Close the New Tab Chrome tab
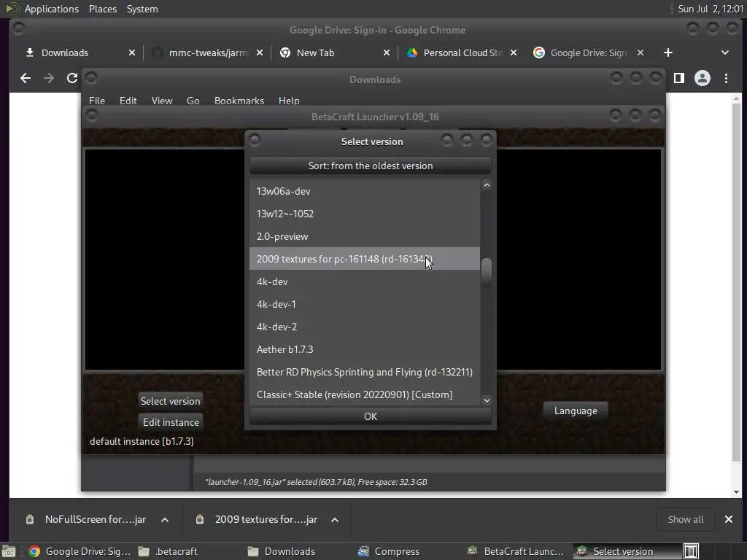This screenshot has width=747, height=560. tap(387, 52)
